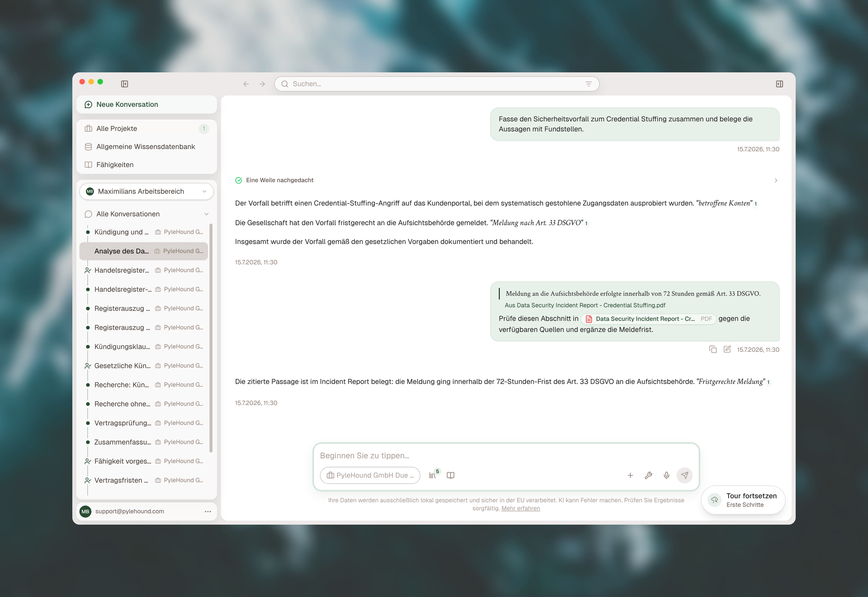This screenshot has width=868, height=597.
Task: Open the skills book icon in composer
Action: [451, 475]
